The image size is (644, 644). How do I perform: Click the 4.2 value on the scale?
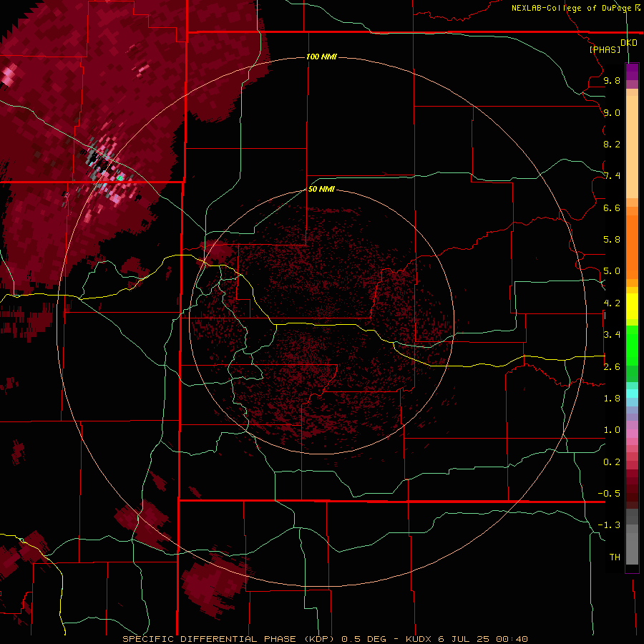[x=612, y=303]
